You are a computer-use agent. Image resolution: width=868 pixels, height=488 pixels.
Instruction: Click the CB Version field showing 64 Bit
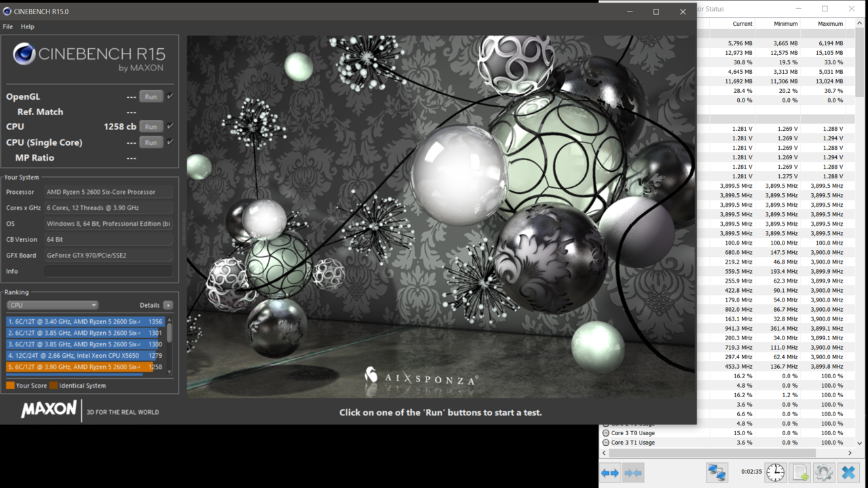tap(108, 239)
